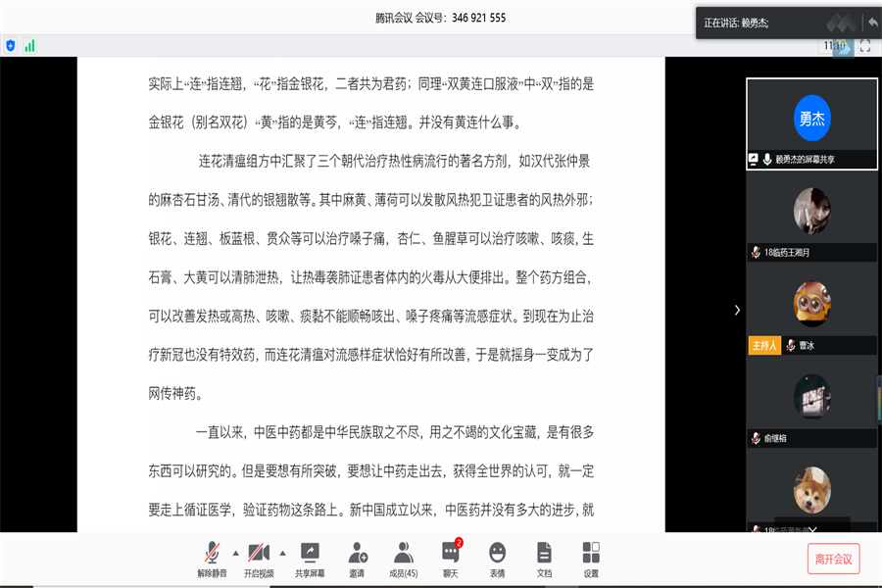The image size is (882, 588).
Task: Turn on camera with 开启视频
Action: (x=259, y=560)
